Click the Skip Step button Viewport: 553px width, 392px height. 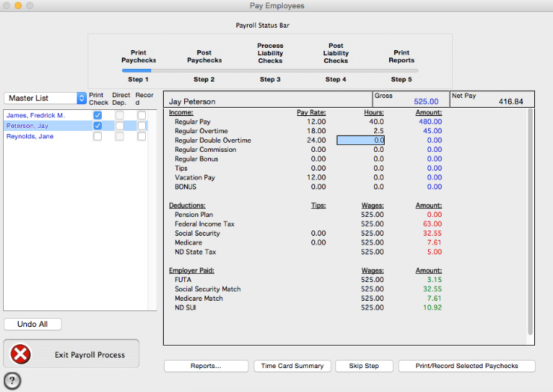[x=364, y=366]
